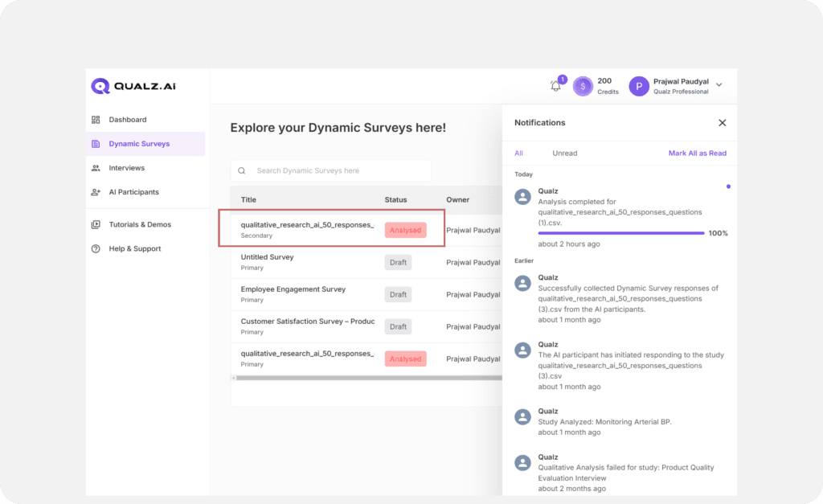
Task: Click the Interviews people icon
Action: (96, 168)
